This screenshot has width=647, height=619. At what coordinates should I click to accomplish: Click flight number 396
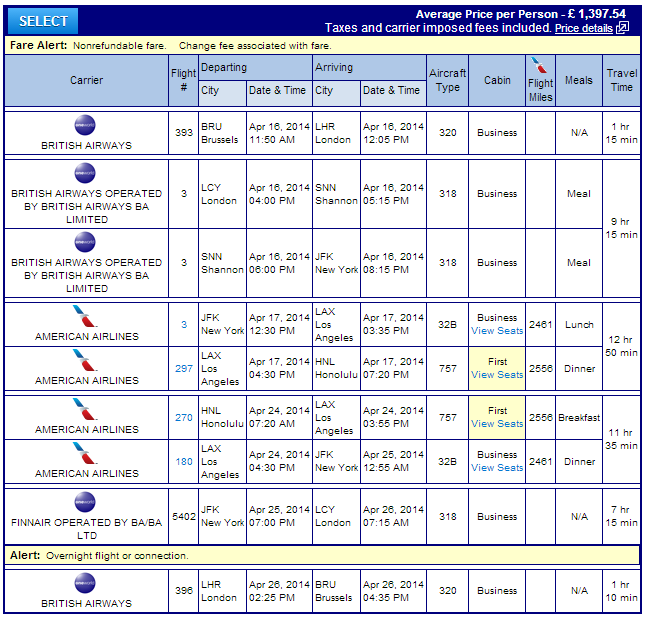pyautogui.click(x=184, y=591)
